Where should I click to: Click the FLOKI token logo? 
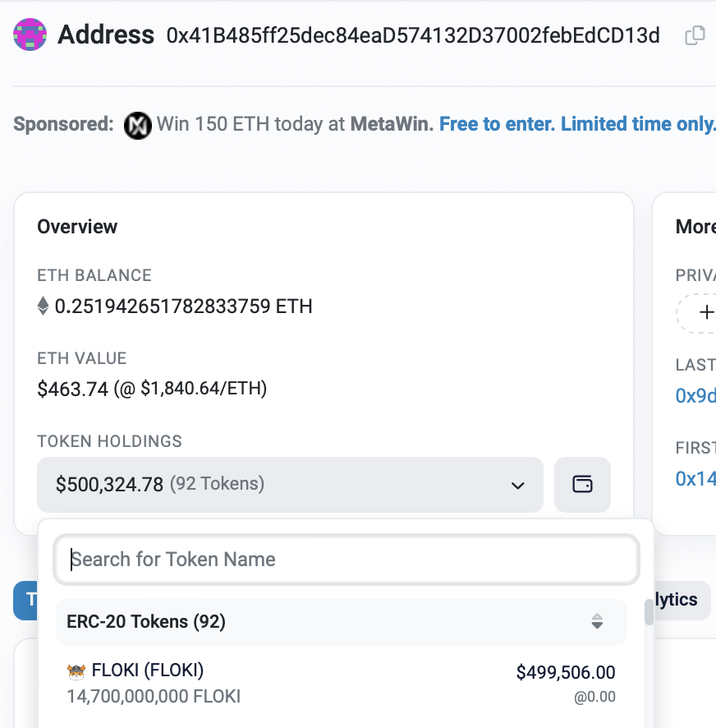click(x=76, y=671)
